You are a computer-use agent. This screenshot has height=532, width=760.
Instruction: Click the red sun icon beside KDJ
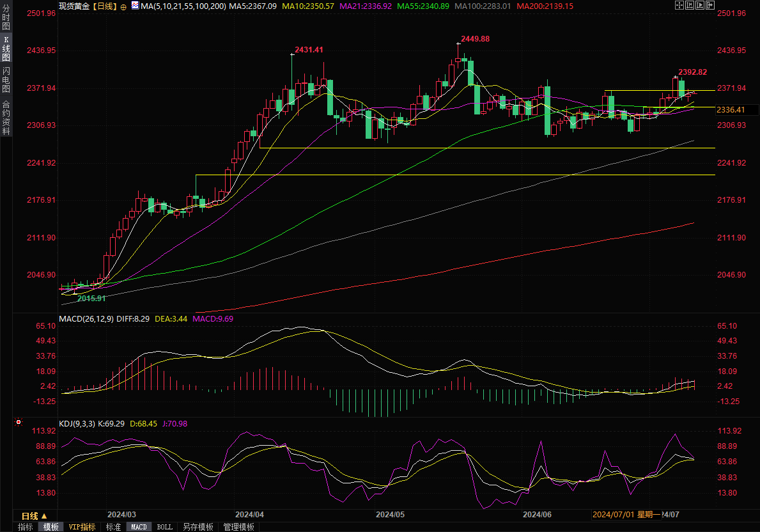(18, 423)
